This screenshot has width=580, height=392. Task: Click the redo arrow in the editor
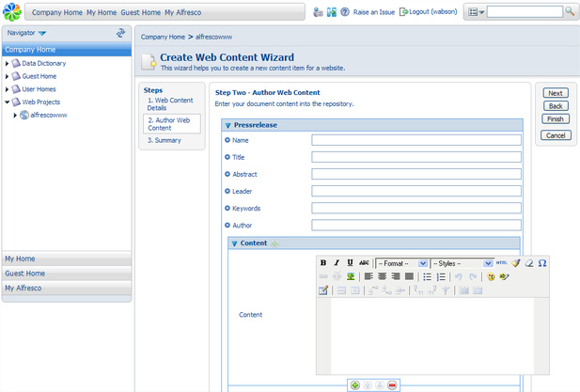[x=473, y=276]
